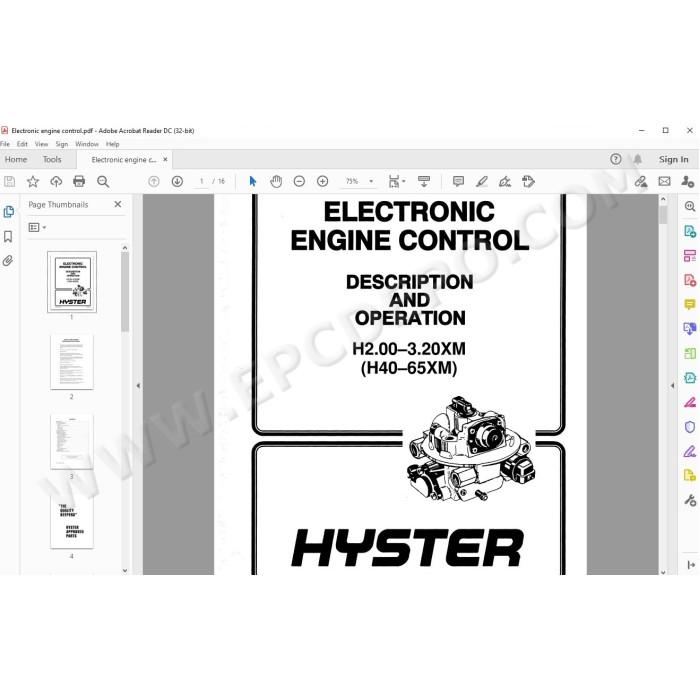
Task: Open the Bookmarks panel icon
Action: pos(8,237)
